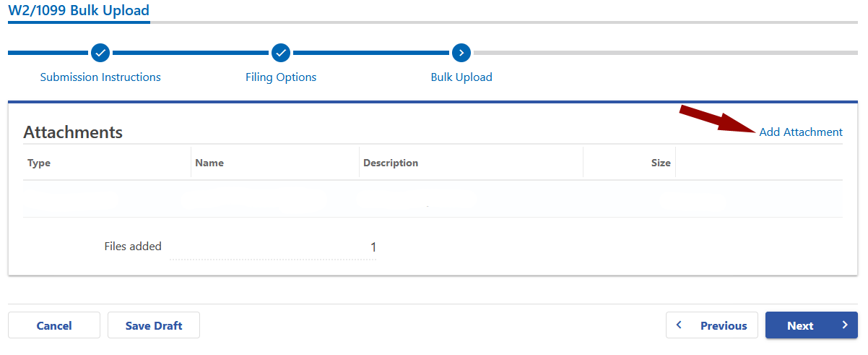
Task: Go to Submission Instructions step label
Action: [x=100, y=77]
